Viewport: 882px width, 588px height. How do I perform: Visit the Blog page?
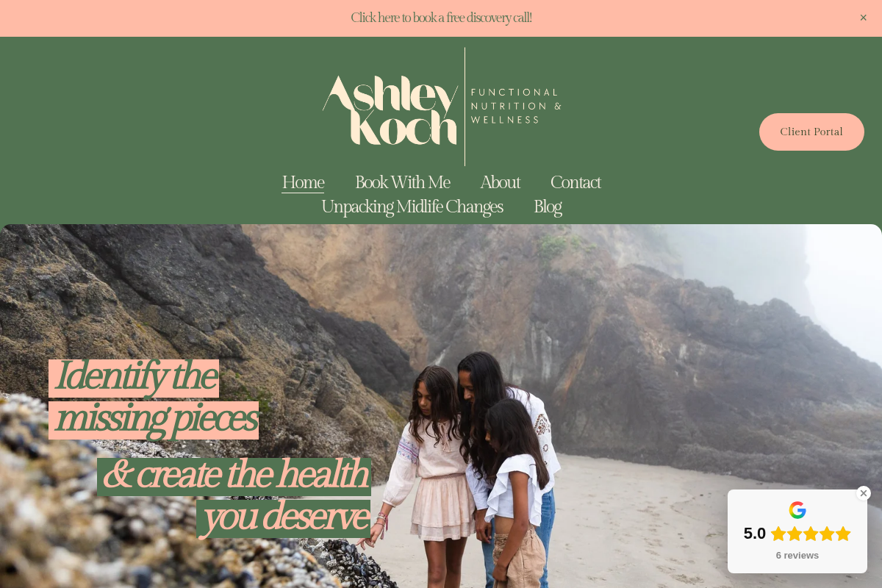548,207
